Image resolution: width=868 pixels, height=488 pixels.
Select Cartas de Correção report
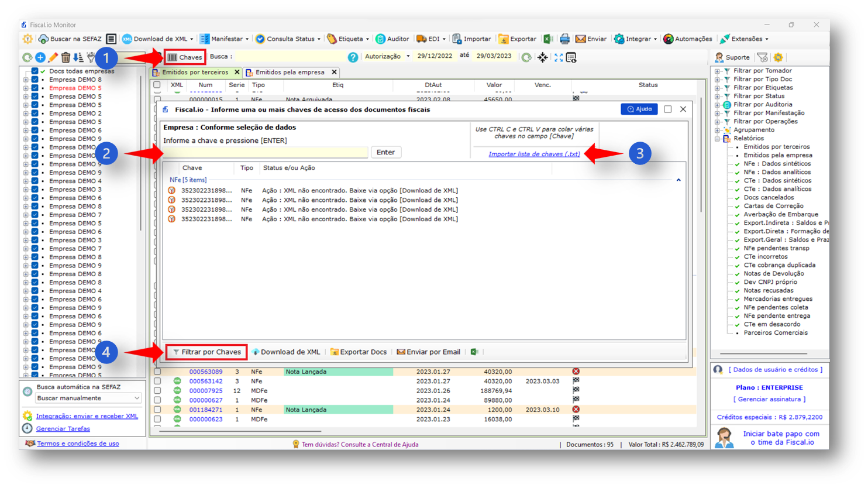point(773,206)
